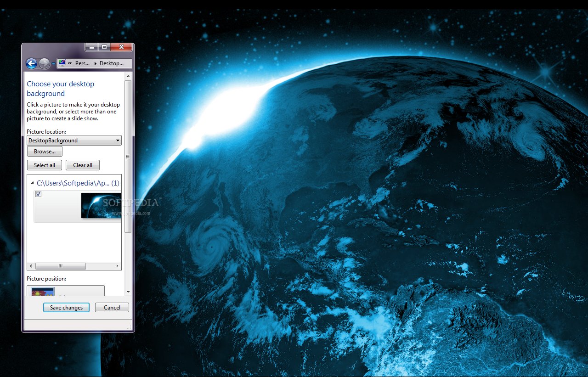
Task: Open the recent pages dropdown arrow
Action: pyautogui.click(x=53, y=64)
